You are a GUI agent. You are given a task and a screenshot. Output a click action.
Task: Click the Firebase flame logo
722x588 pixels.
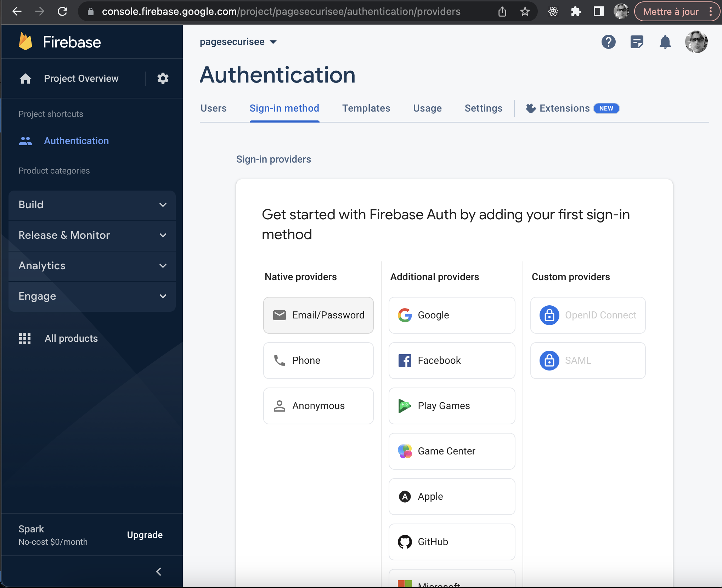pyautogui.click(x=25, y=42)
